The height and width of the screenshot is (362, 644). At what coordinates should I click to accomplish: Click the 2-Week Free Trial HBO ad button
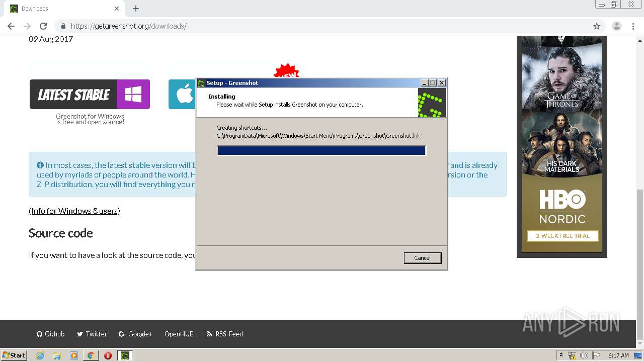(x=562, y=236)
